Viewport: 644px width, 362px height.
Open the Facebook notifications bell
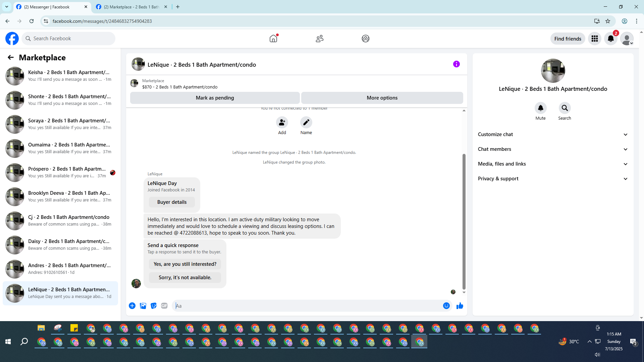610,39
